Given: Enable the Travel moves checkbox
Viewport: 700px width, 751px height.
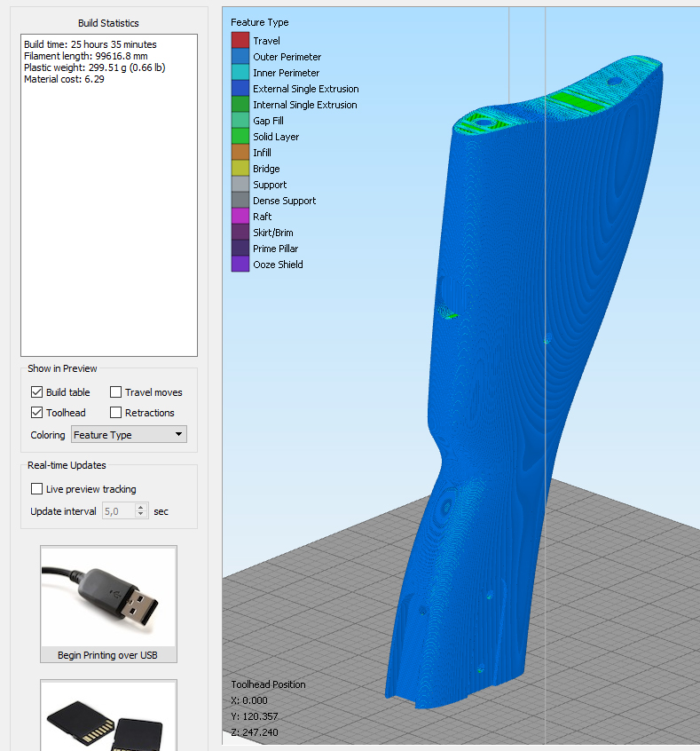Looking at the screenshot, I should (x=115, y=392).
